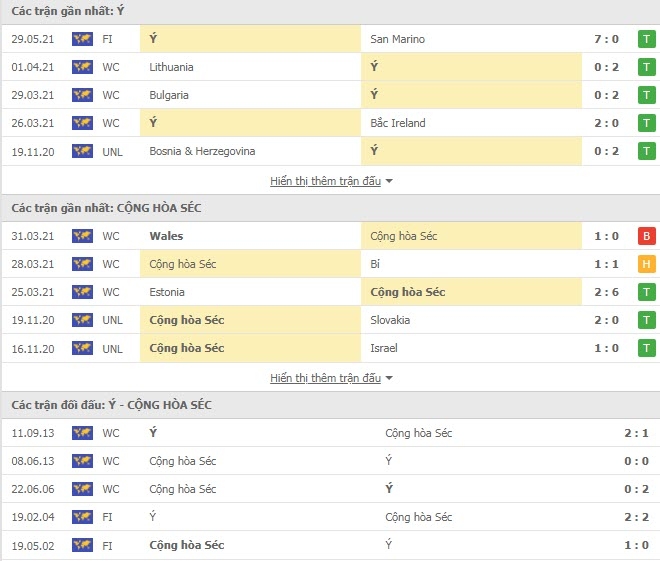Click the orange H draw badge

[x=647, y=264]
